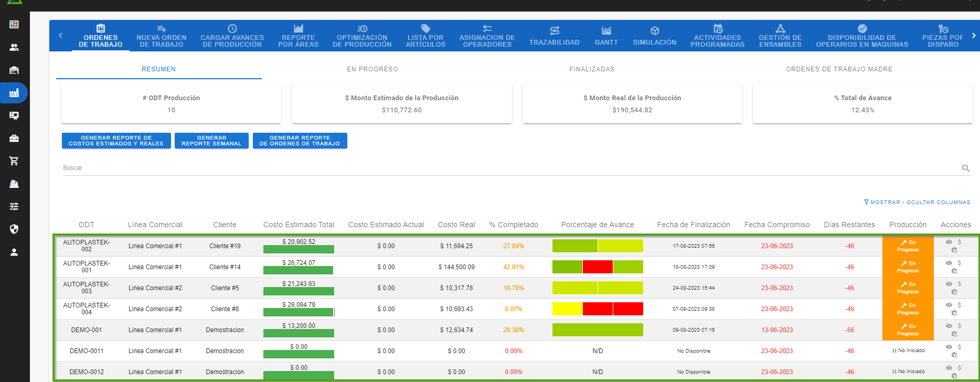Open the Gantt tab
The height and width of the screenshot is (382, 980).
(x=606, y=36)
